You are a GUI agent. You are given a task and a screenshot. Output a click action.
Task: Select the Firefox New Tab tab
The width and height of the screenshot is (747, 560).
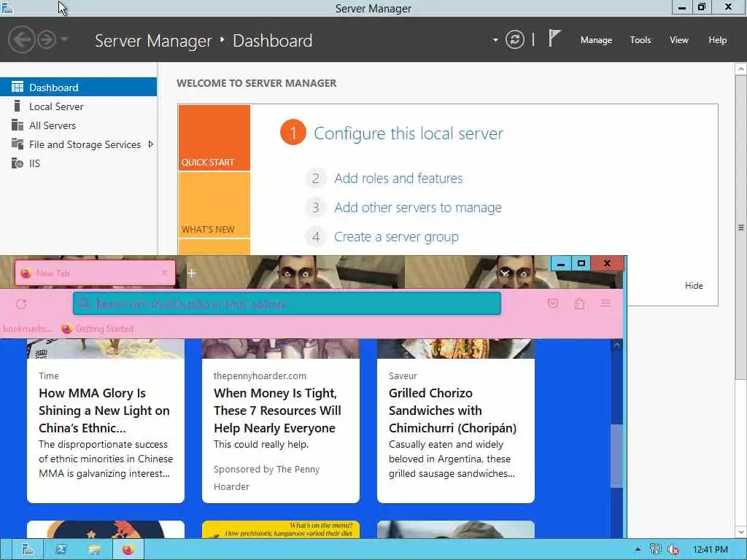tap(95, 273)
